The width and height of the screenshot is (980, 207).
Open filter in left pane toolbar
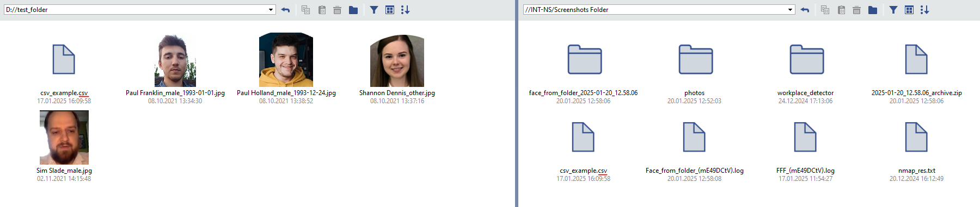(x=374, y=10)
